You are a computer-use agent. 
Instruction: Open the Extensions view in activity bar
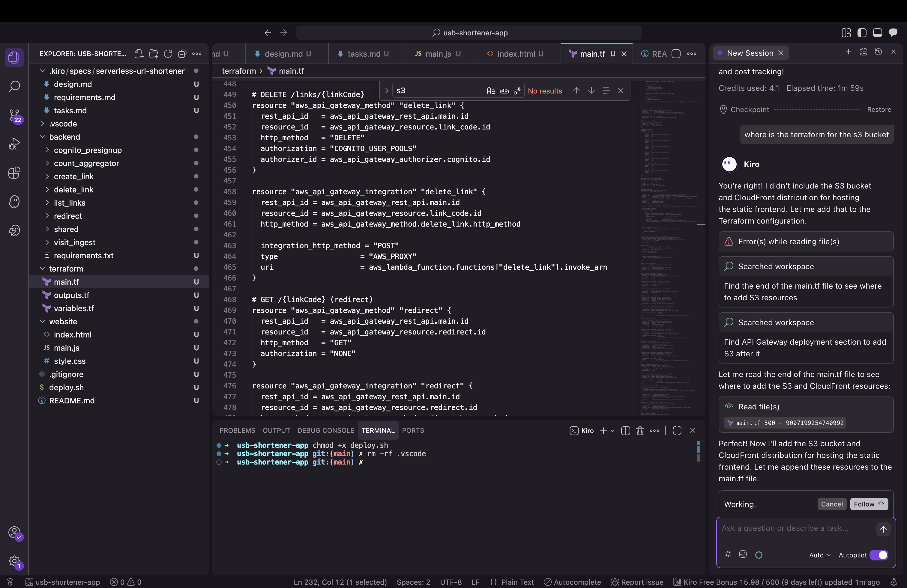point(14,173)
